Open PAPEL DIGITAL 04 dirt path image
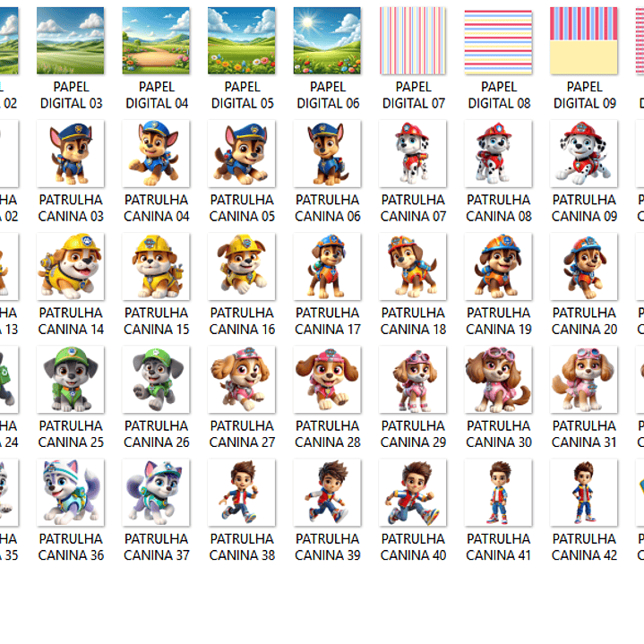The width and height of the screenshot is (644, 644). (x=156, y=41)
